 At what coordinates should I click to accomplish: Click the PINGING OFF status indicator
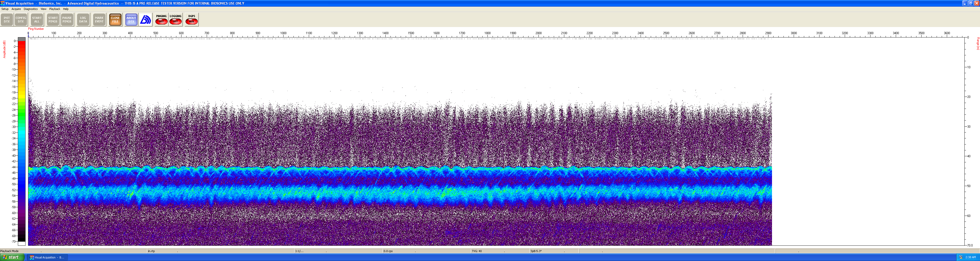pyautogui.click(x=161, y=20)
